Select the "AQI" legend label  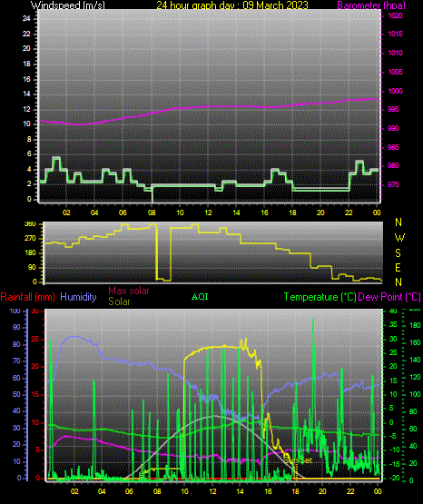200,297
